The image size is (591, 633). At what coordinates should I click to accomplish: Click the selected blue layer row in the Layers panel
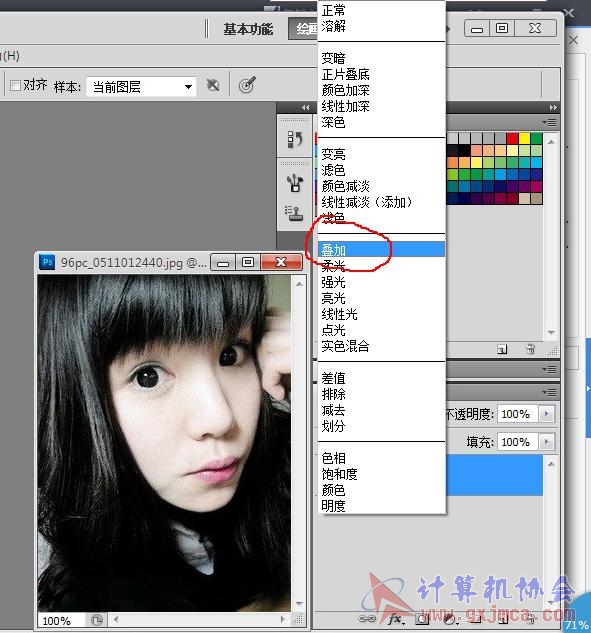click(x=495, y=475)
